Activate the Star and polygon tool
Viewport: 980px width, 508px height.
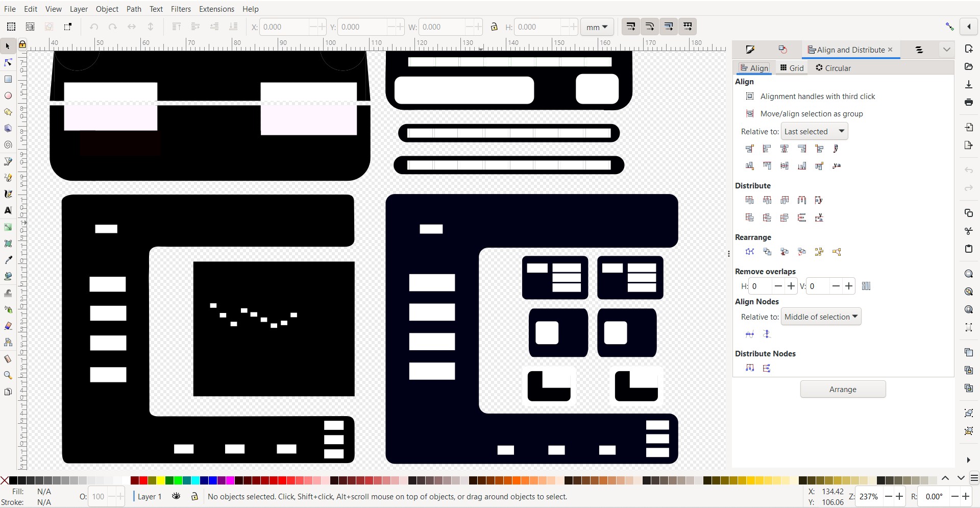point(8,112)
